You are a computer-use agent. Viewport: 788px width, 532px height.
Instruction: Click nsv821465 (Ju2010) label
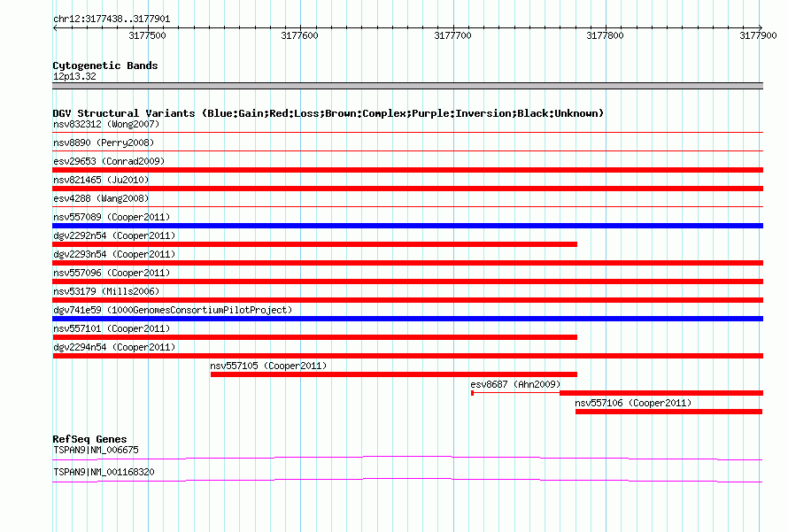(101, 180)
